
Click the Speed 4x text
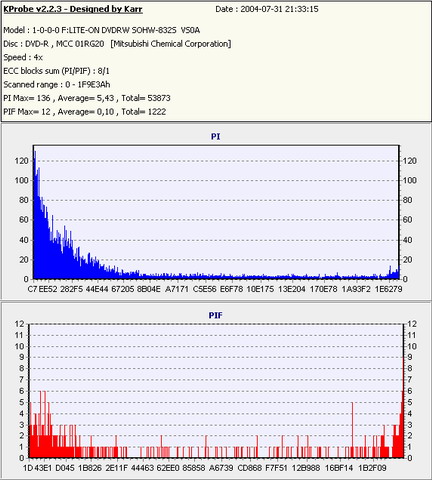[x=23, y=57]
